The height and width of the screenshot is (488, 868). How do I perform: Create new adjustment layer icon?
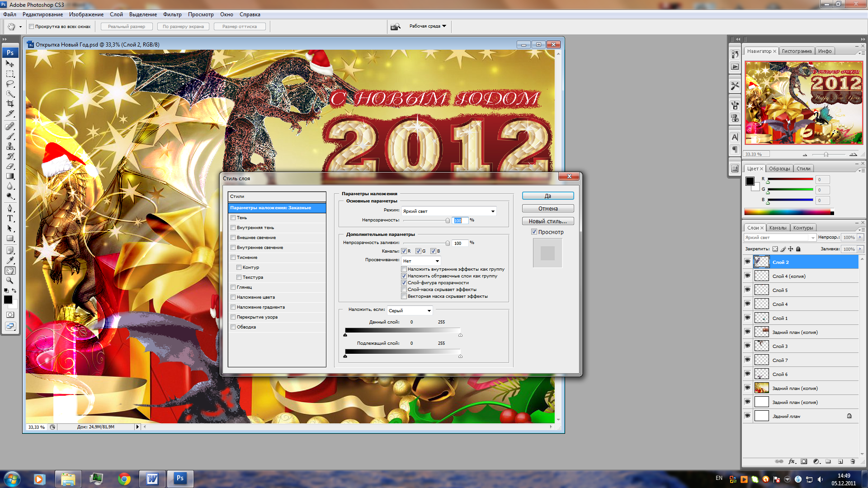(x=816, y=461)
